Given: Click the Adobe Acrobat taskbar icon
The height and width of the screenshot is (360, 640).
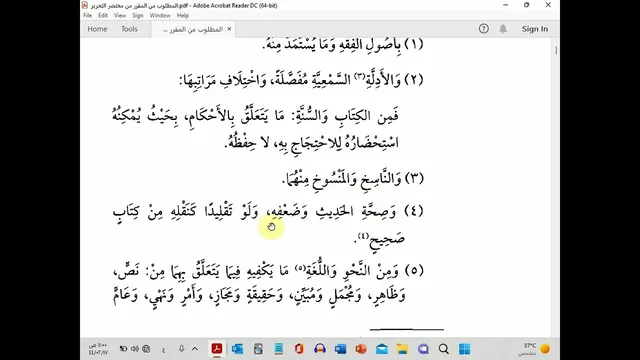Looking at the screenshot, I should 217,349.
